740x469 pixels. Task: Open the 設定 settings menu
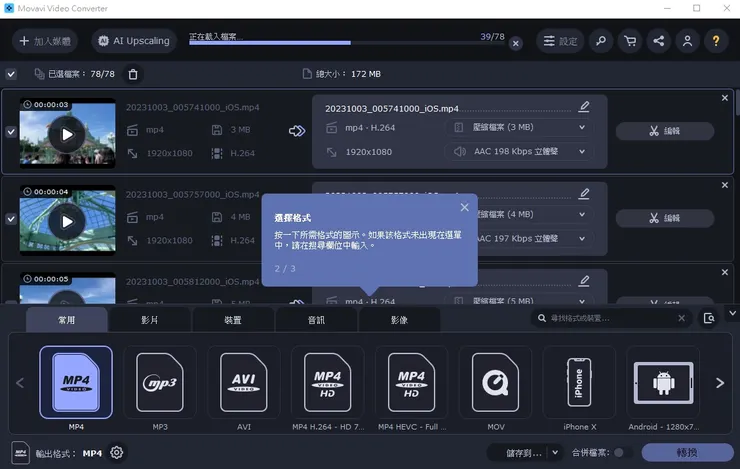coord(560,41)
